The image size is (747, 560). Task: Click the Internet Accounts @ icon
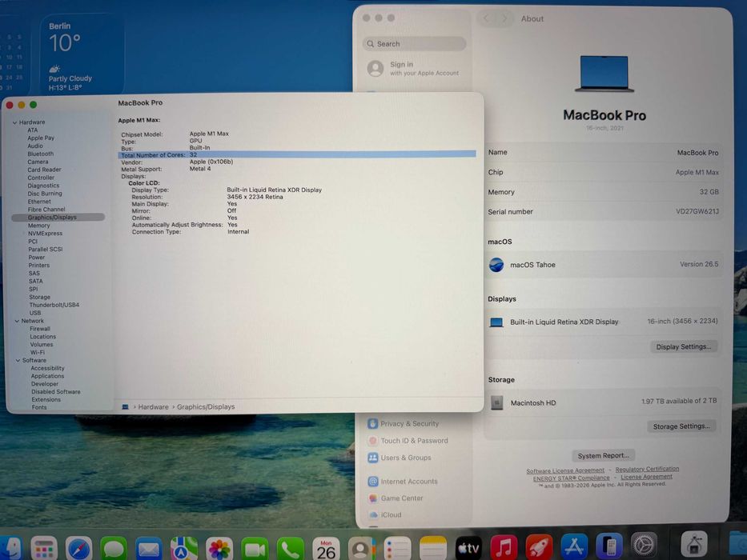[373, 482]
